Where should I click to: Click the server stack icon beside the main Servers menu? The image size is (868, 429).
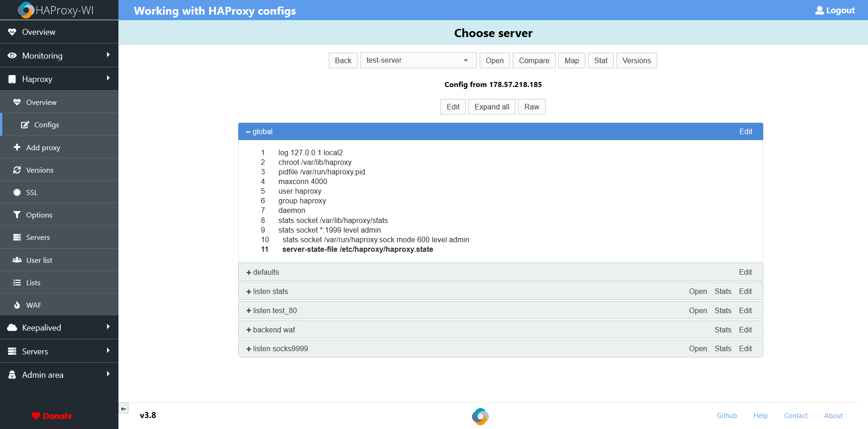[x=12, y=351]
